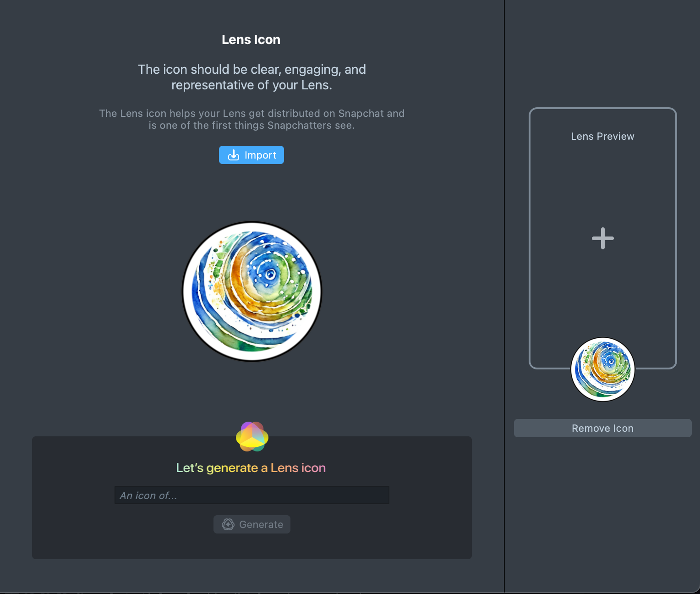Select the large circular watercolor swirl icon
This screenshot has width=700, height=594.
[x=252, y=291]
